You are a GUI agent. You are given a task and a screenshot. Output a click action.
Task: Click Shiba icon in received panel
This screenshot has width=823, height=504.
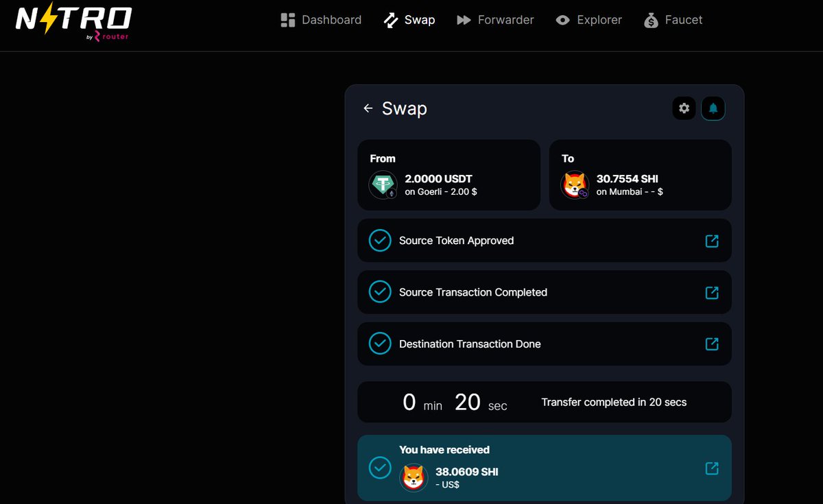413,477
